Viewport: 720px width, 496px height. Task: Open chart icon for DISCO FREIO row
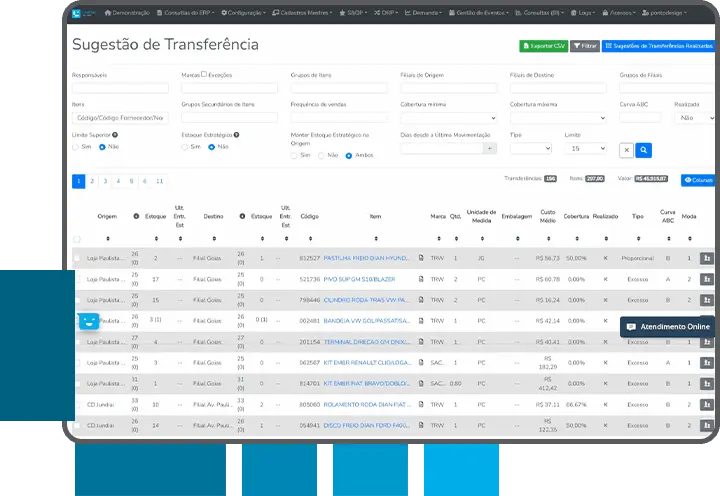click(707, 426)
